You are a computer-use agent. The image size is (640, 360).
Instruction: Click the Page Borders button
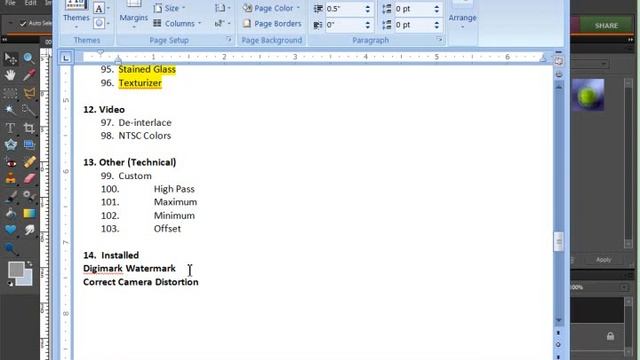tap(272, 24)
